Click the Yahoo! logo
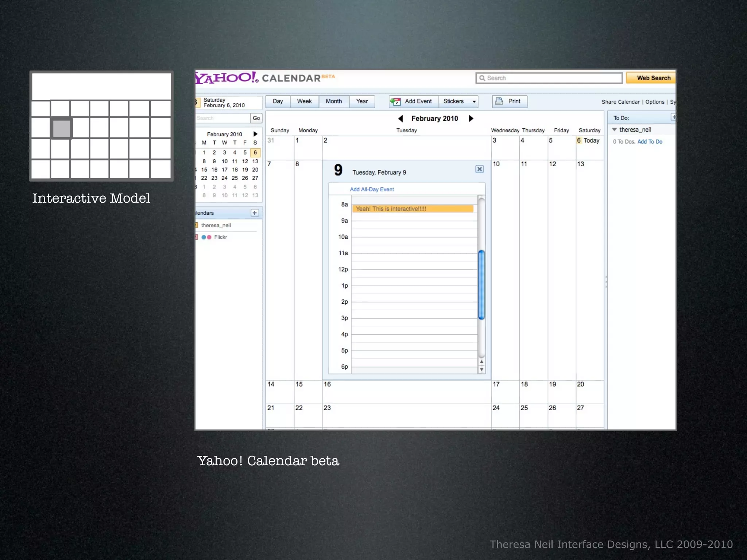 click(x=227, y=78)
